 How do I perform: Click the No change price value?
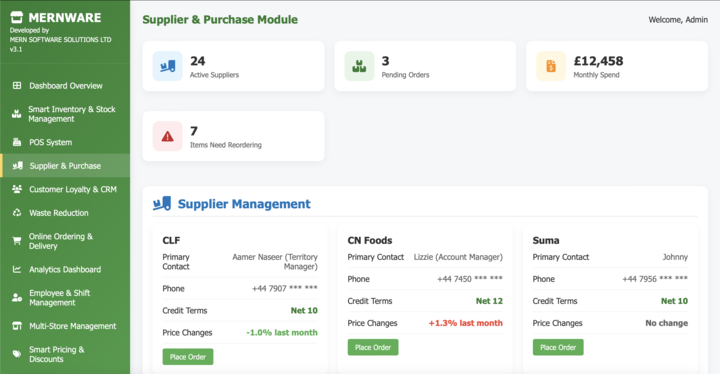click(666, 323)
